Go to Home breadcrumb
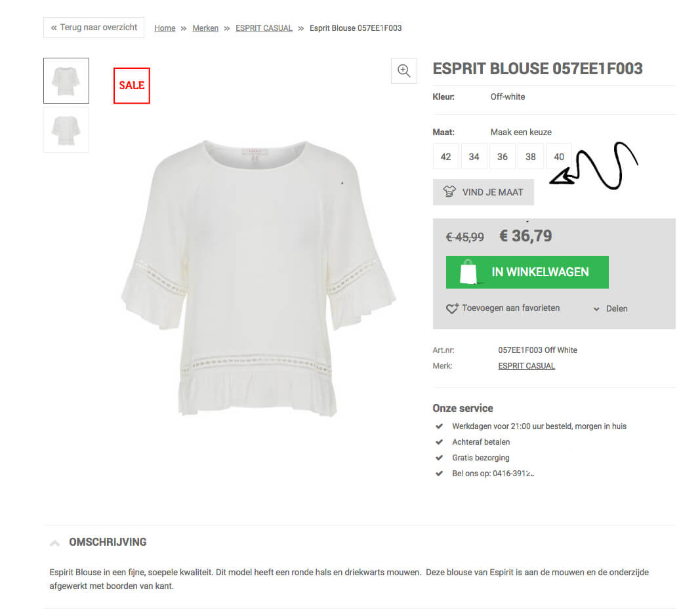Image resolution: width=700 pixels, height=610 pixels. [165, 28]
